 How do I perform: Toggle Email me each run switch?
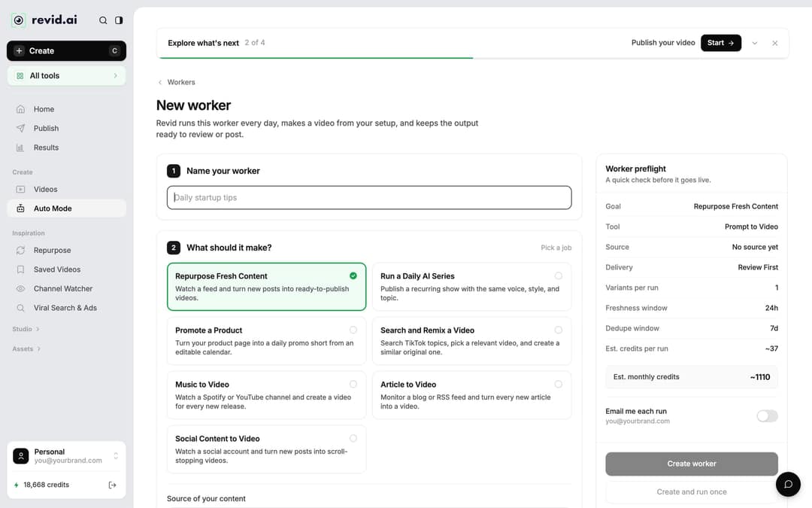[x=767, y=415]
